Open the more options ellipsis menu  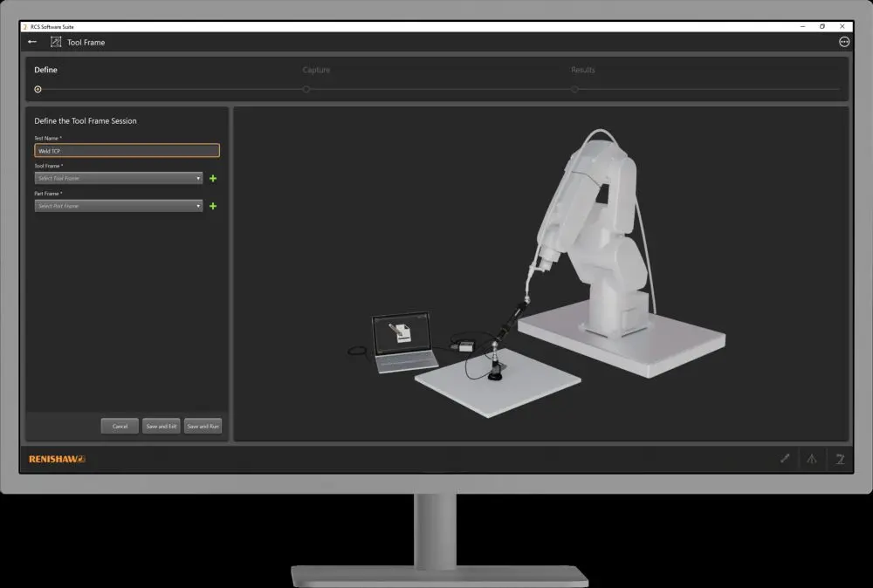pyautogui.click(x=843, y=42)
